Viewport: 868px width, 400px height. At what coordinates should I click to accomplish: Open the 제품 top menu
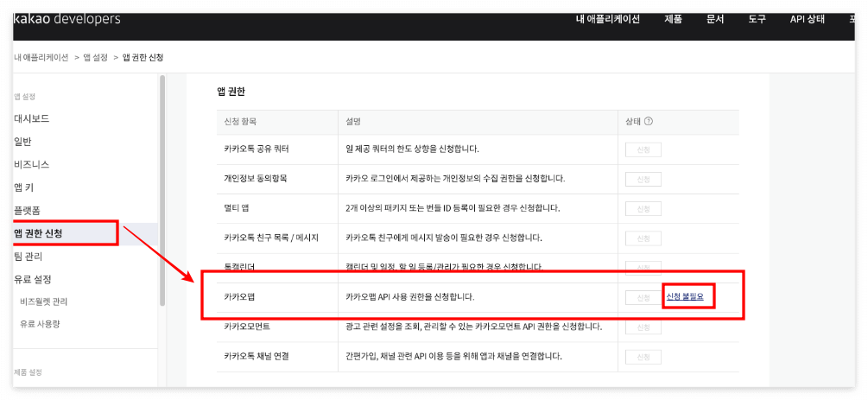pyautogui.click(x=673, y=19)
